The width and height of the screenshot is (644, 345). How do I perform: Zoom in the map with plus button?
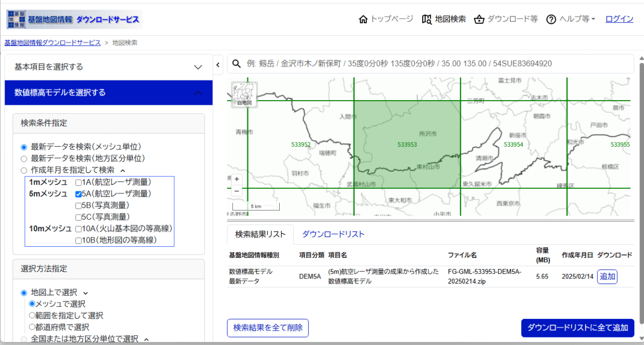click(x=236, y=179)
